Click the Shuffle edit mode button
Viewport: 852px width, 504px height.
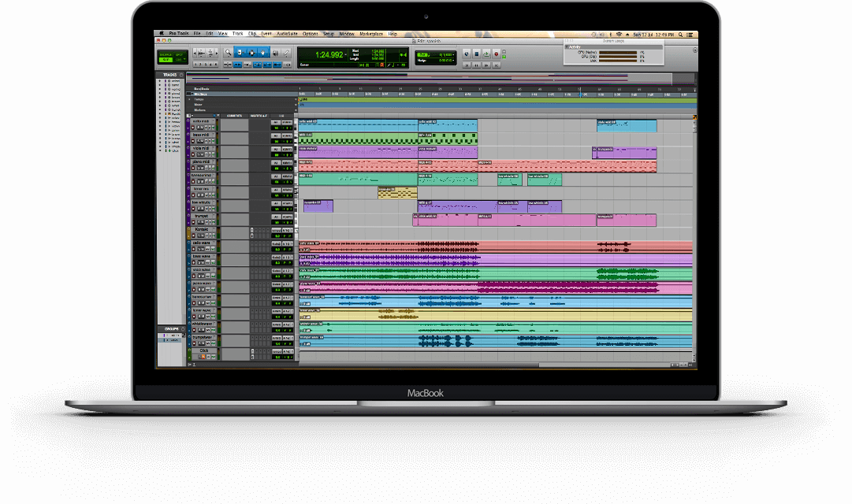(166, 53)
